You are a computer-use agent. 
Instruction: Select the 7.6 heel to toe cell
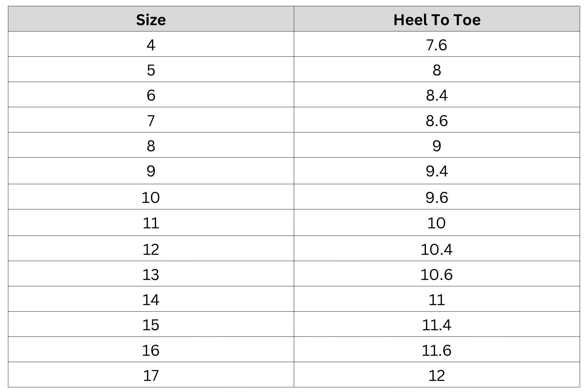coord(437,44)
